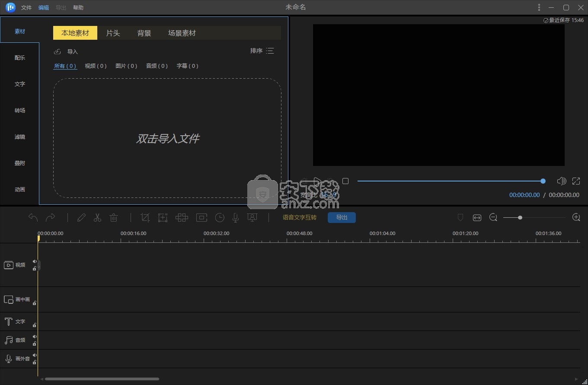Open the 帮助 menu
Image resolution: width=588 pixels, height=385 pixels.
click(x=78, y=8)
